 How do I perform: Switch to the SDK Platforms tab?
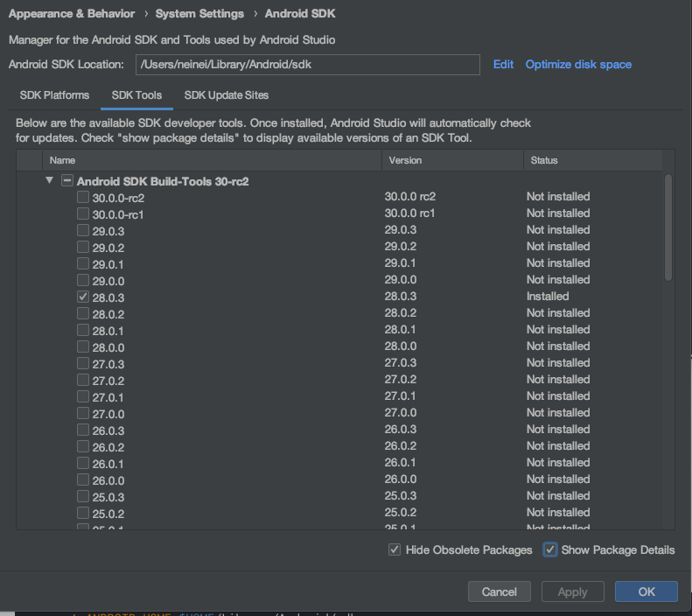(x=54, y=95)
